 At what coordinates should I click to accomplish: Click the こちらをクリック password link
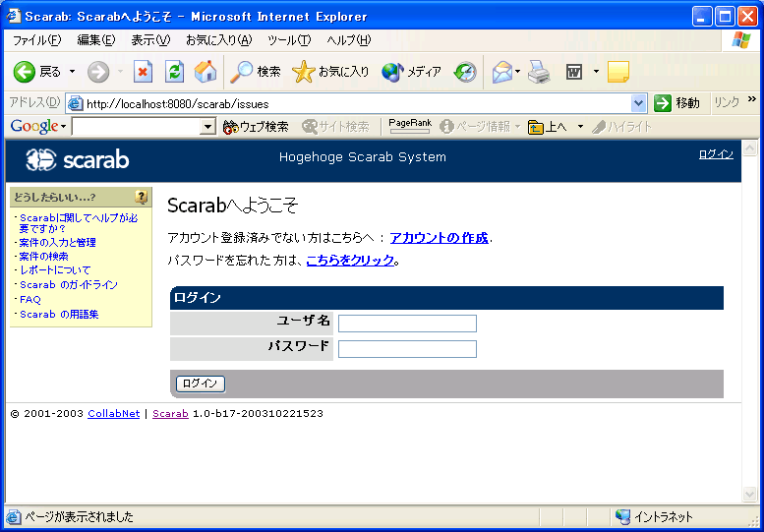pos(350,261)
